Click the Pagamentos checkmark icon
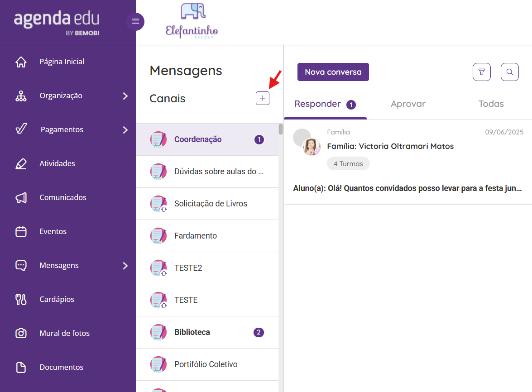532x392 pixels. pos(21,129)
